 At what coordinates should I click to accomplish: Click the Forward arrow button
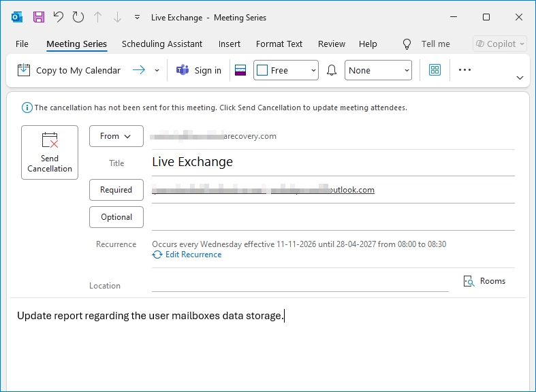point(139,70)
